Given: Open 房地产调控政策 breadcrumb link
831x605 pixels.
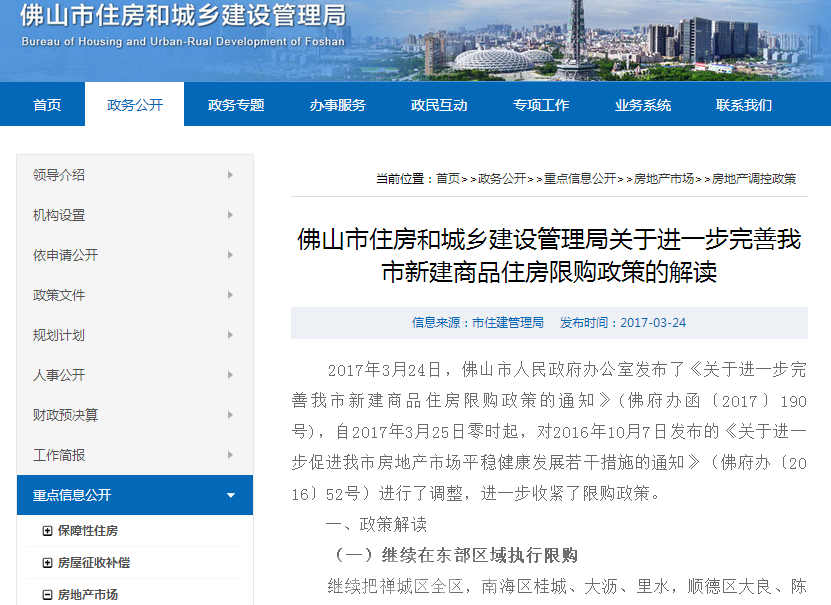Looking at the screenshot, I should pos(753,179).
